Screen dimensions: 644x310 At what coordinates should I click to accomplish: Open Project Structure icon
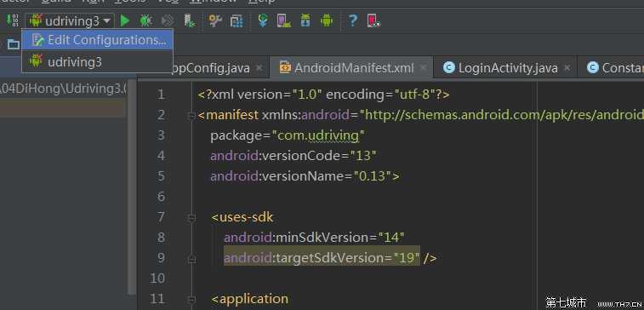(237, 20)
